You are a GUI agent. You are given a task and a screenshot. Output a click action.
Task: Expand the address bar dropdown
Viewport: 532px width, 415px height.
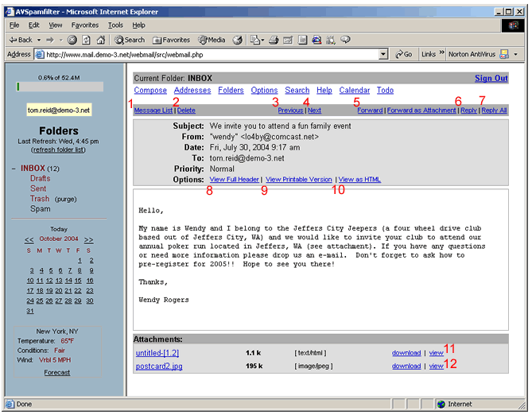point(383,54)
